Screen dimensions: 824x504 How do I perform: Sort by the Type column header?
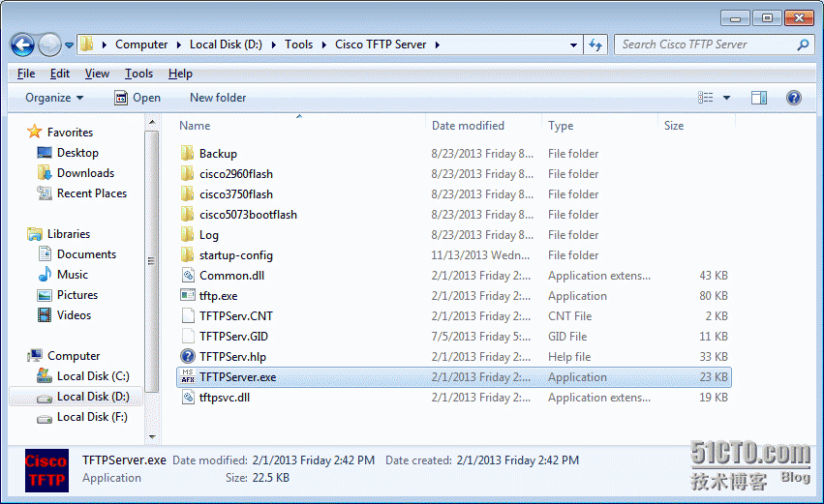(x=561, y=126)
